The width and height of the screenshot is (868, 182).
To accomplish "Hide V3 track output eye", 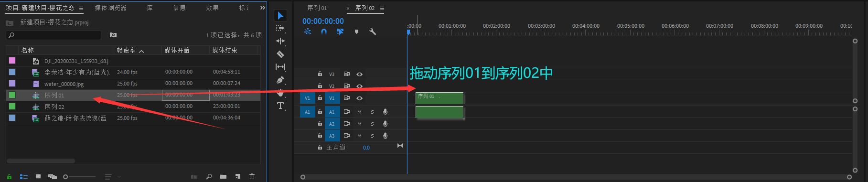I will click(x=359, y=74).
